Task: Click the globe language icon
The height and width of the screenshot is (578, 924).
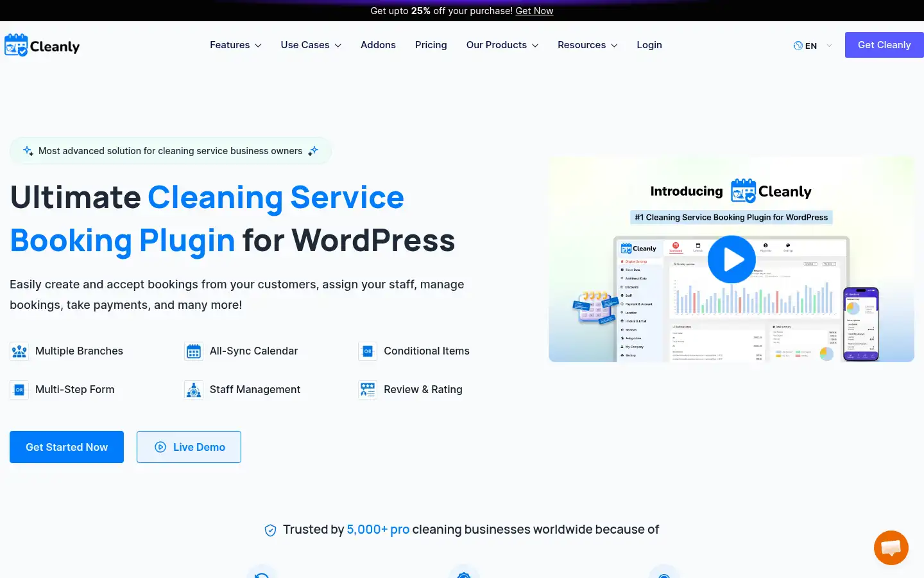Action: (x=798, y=46)
